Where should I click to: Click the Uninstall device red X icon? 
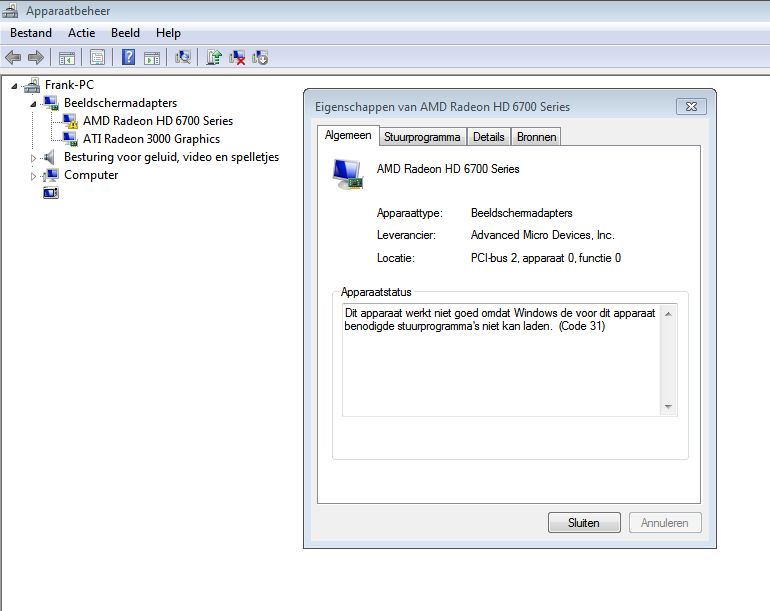tap(237, 57)
